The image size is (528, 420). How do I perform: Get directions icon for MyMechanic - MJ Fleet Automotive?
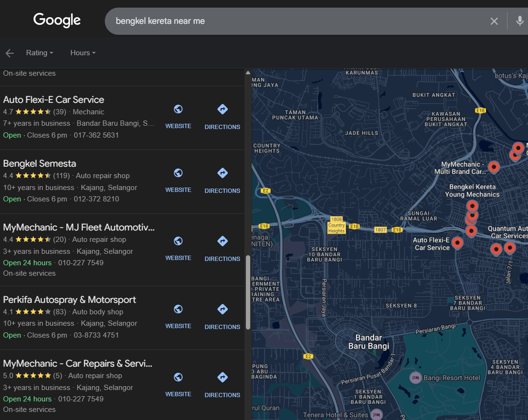(223, 241)
